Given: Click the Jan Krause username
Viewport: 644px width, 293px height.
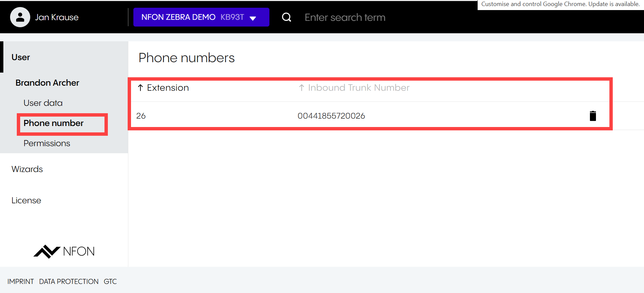Looking at the screenshot, I should pyautogui.click(x=57, y=17).
